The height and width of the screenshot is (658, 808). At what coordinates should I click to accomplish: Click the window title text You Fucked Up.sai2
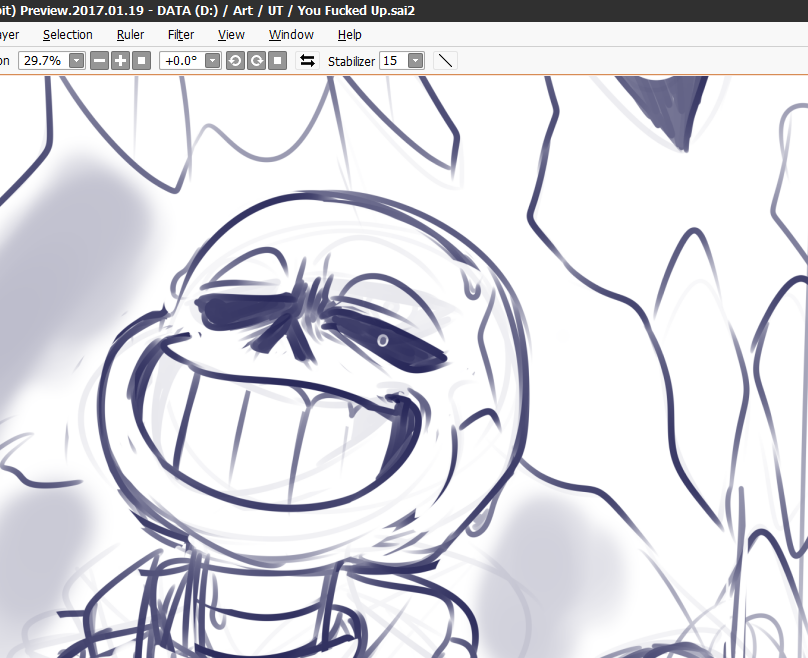pos(356,11)
